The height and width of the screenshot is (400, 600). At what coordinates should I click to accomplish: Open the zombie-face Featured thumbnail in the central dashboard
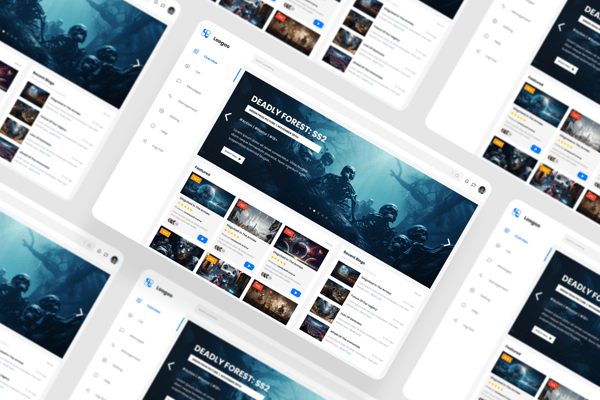coord(177,248)
